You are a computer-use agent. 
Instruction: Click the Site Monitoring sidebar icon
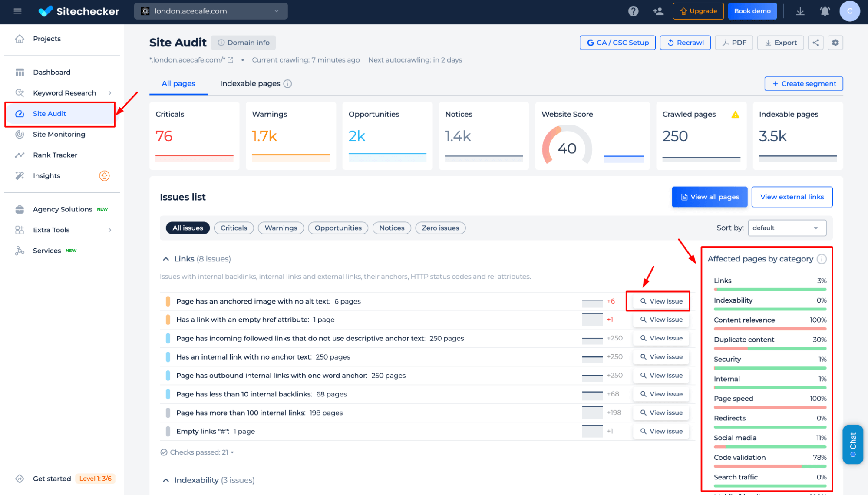pyautogui.click(x=18, y=134)
